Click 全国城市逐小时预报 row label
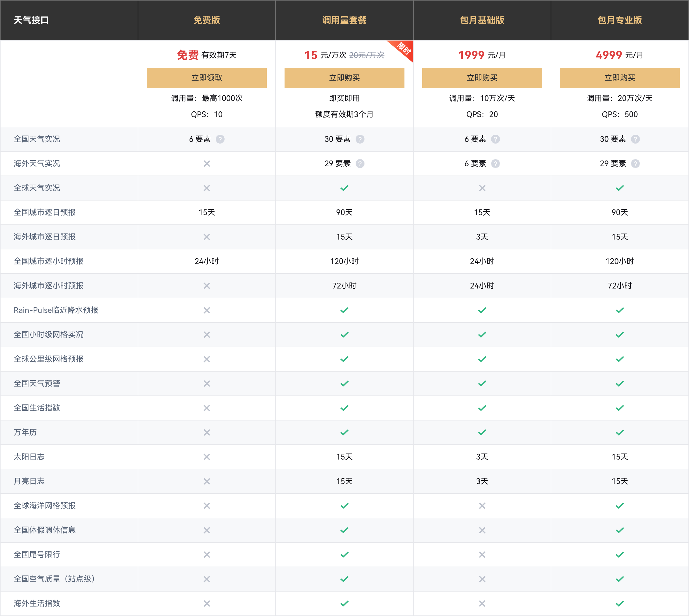This screenshot has width=689, height=616. [48, 261]
